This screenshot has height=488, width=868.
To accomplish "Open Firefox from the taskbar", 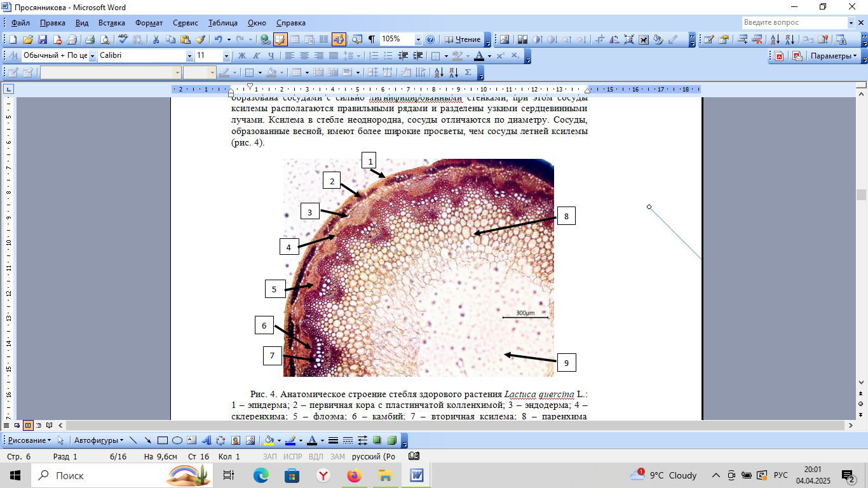I will pyautogui.click(x=354, y=475).
